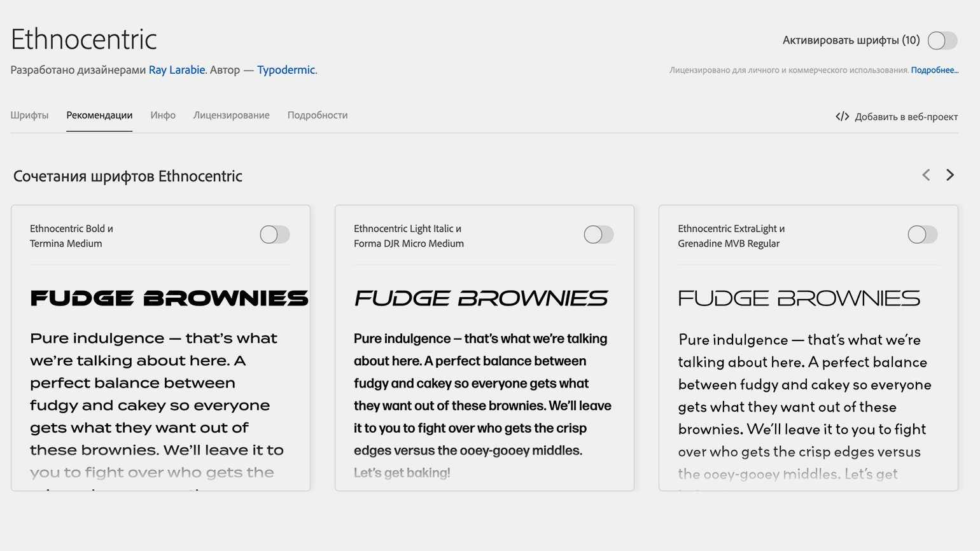Turn on Ethnocentric ExtraLight and Grenadine pairing
This screenshot has width=980, height=551.
[923, 235]
